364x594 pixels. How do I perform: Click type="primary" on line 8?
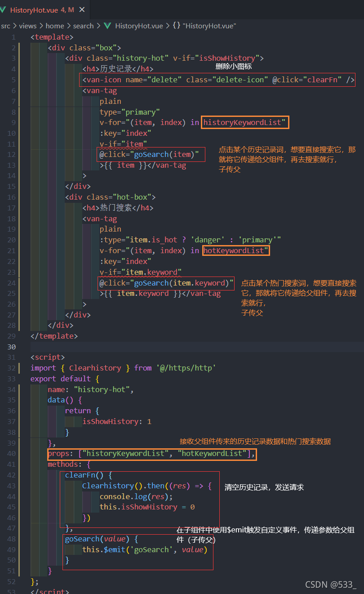(x=130, y=112)
